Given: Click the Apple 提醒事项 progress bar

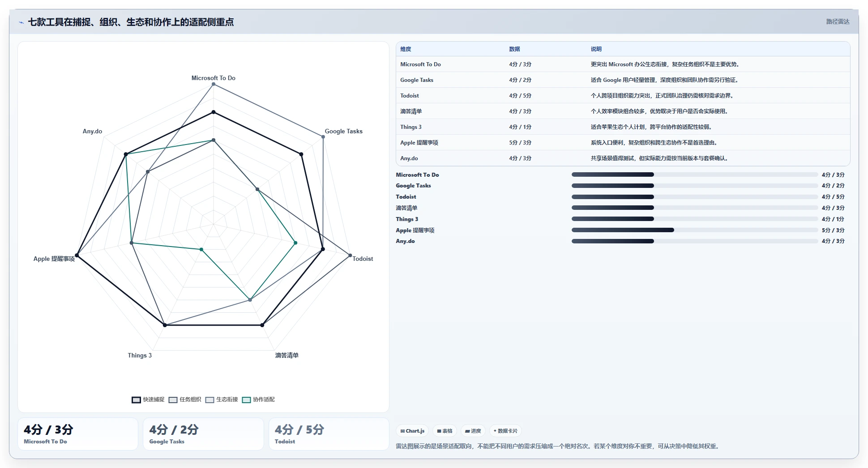Looking at the screenshot, I should tap(695, 230).
